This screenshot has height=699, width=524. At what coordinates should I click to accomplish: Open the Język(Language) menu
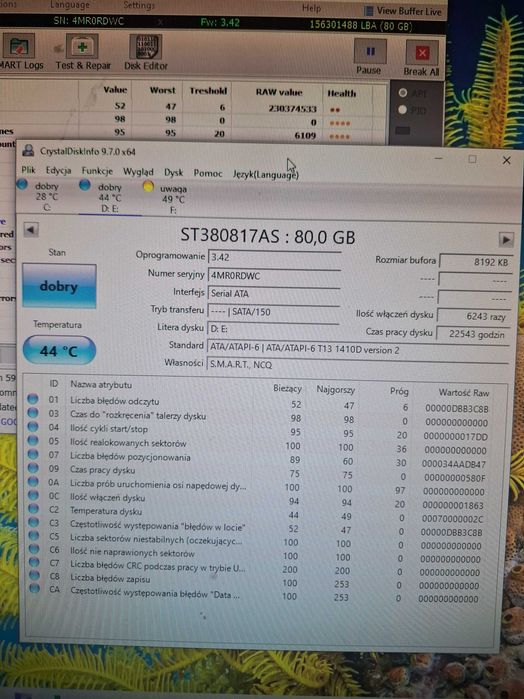[x=266, y=174]
